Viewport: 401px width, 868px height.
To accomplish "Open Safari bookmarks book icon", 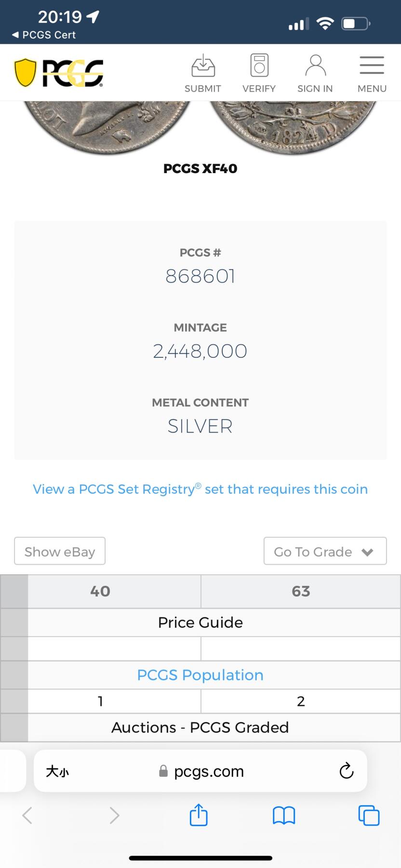I will (x=284, y=815).
